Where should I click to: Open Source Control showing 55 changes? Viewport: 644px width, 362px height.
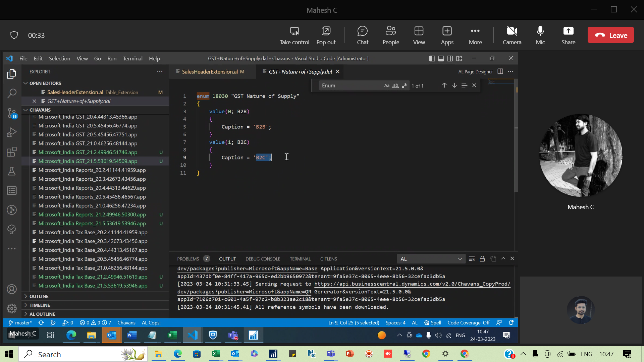tap(12, 113)
